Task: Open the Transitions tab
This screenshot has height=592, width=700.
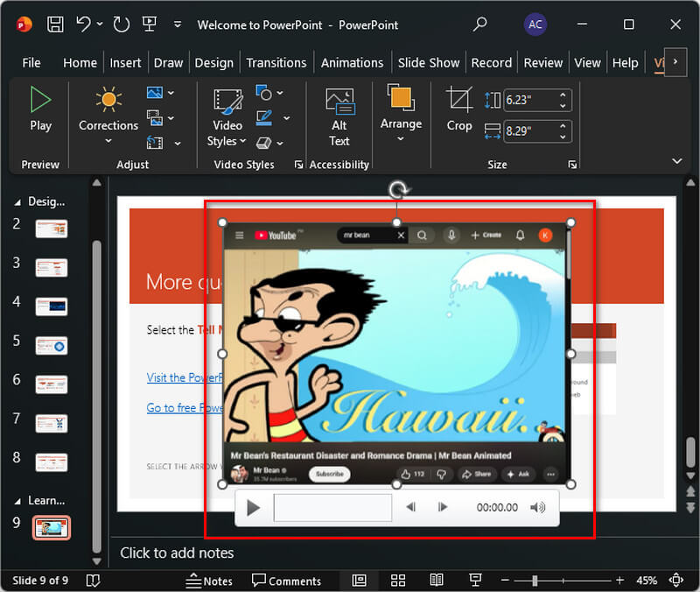Action: (276, 62)
